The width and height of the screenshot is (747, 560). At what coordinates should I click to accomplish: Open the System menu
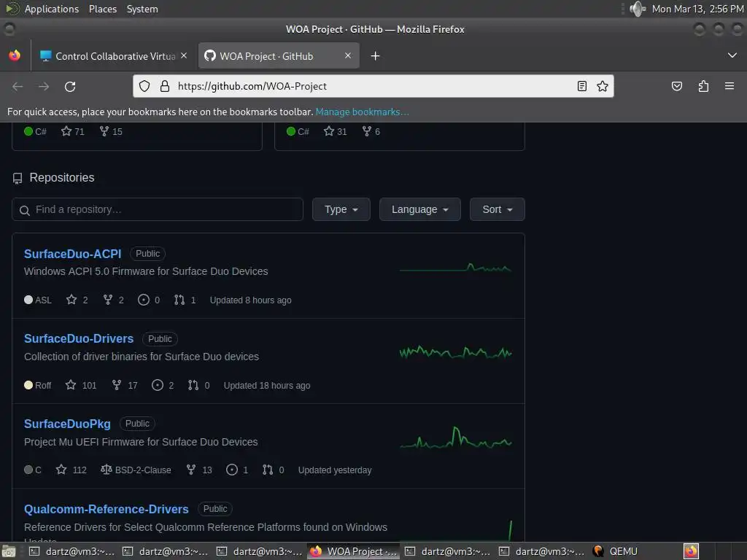[x=142, y=9]
